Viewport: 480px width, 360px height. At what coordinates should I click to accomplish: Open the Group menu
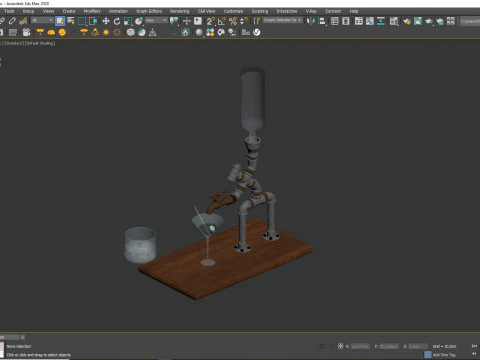28,11
